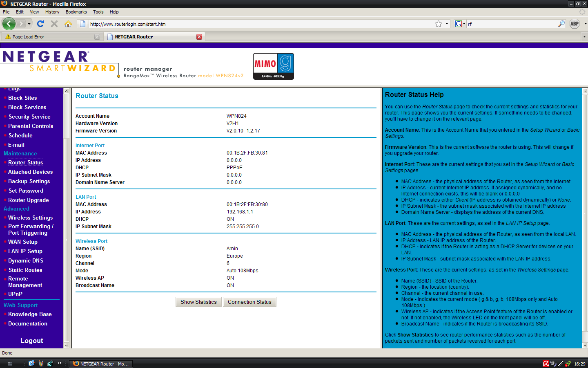Click the forward navigation arrow
This screenshot has height=368, width=588.
pos(21,24)
